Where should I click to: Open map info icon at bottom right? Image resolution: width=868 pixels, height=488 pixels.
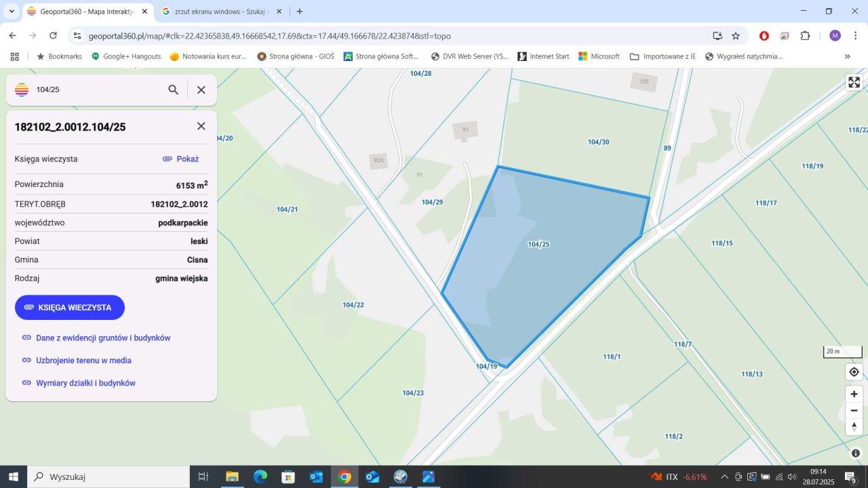click(x=856, y=453)
